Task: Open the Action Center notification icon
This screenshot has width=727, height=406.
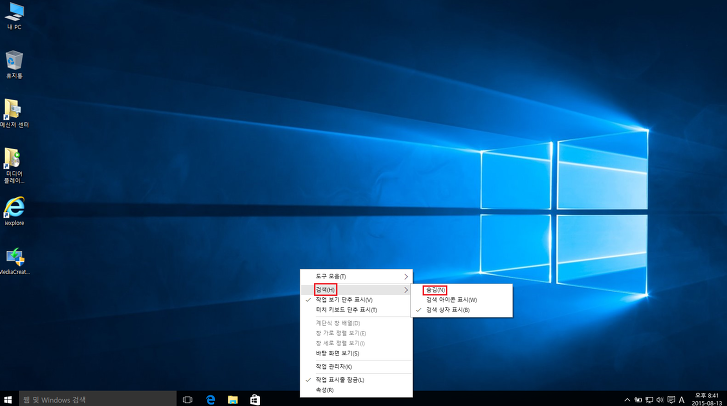Action: 671,400
